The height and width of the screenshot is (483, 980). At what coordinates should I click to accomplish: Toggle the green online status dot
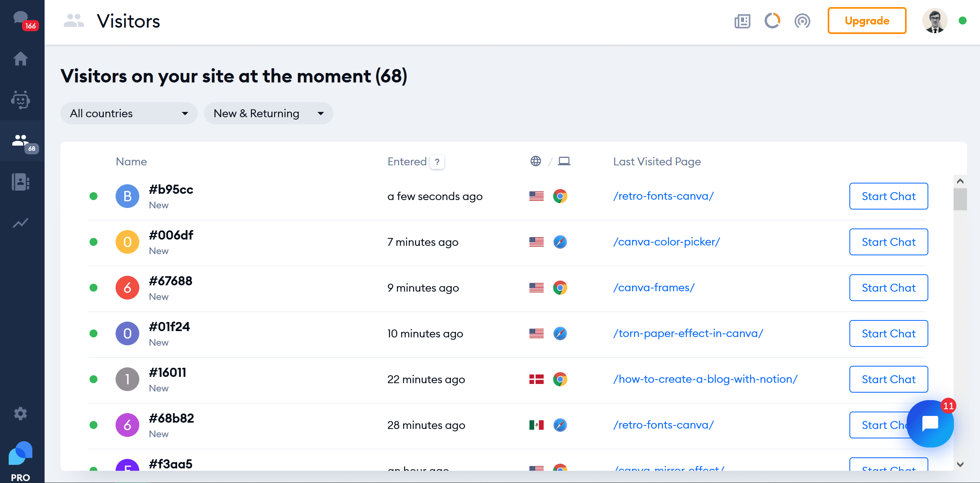pos(963,21)
